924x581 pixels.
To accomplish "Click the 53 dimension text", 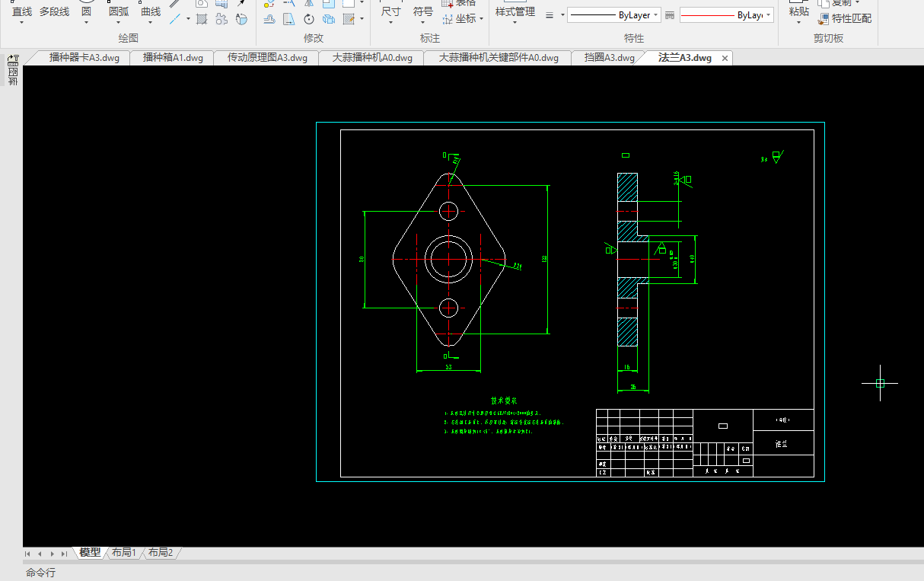I will click(x=448, y=367).
